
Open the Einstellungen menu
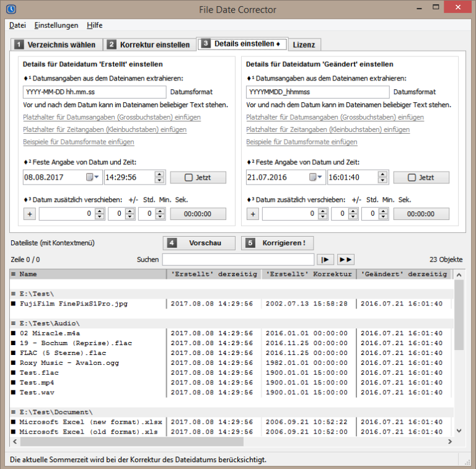point(56,25)
